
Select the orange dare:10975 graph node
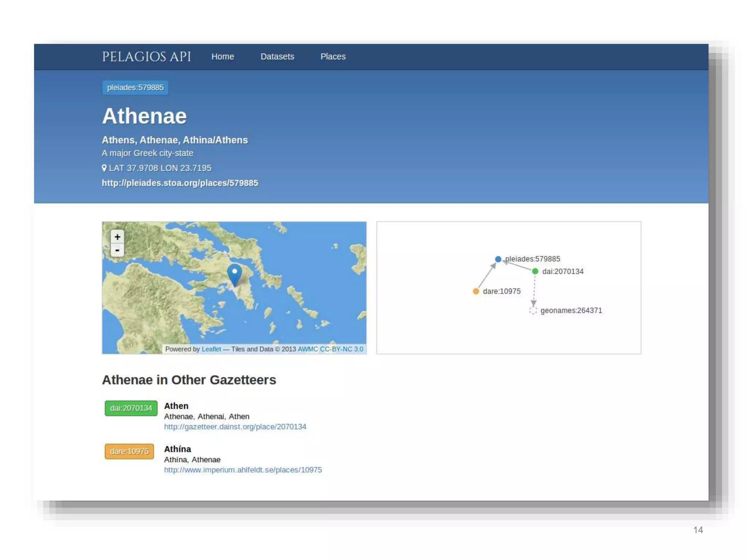click(x=476, y=291)
